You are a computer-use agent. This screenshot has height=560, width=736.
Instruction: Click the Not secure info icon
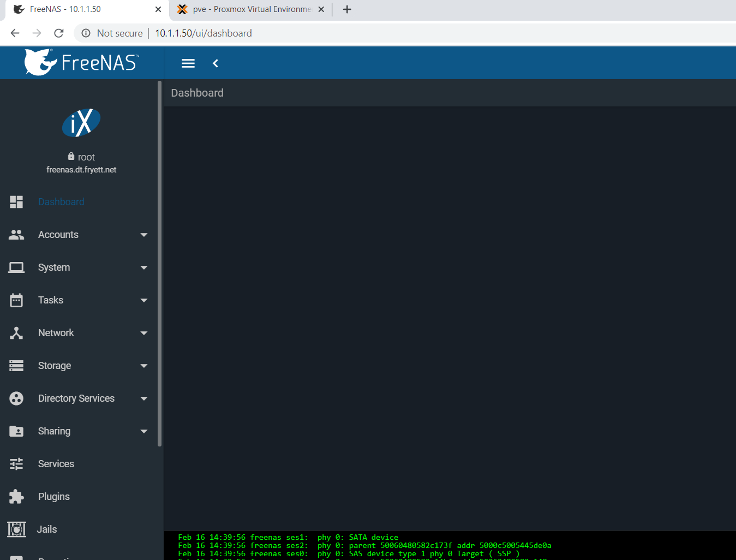[86, 33]
